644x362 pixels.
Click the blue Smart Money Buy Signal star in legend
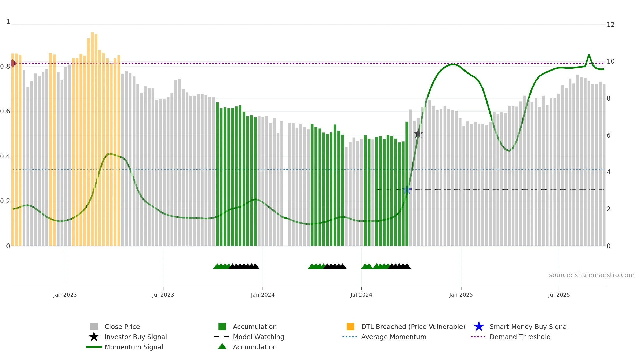pyautogui.click(x=479, y=327)
